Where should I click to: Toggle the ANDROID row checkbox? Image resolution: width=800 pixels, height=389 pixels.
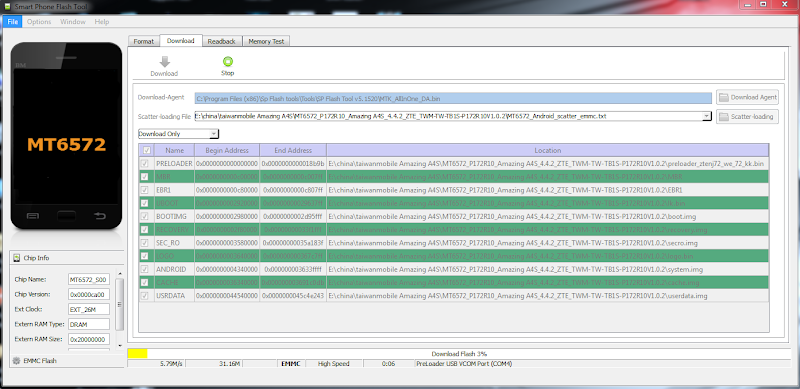(145, 270)
